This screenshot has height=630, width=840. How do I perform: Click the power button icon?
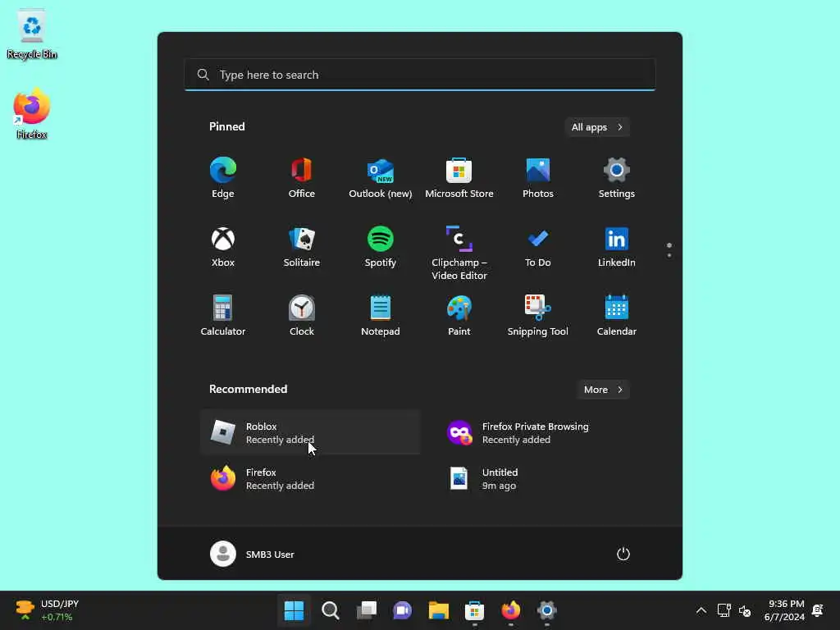point(623,554)
